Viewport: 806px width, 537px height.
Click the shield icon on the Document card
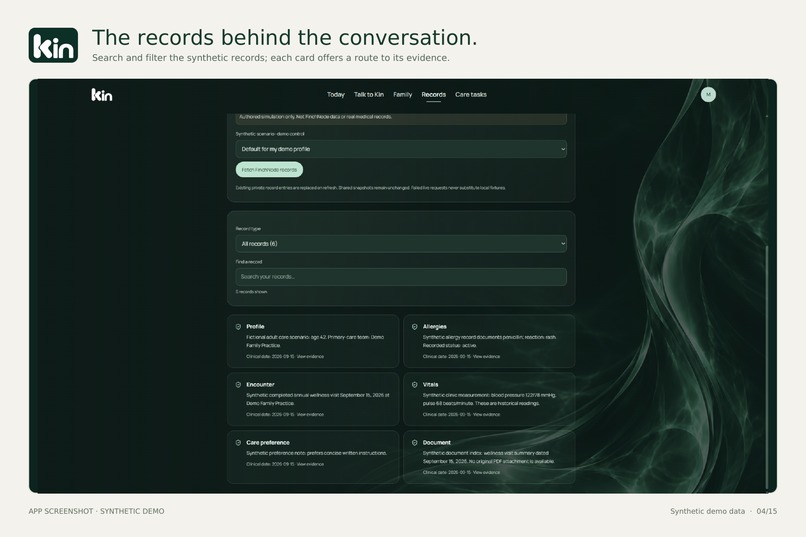click(414, 443)
